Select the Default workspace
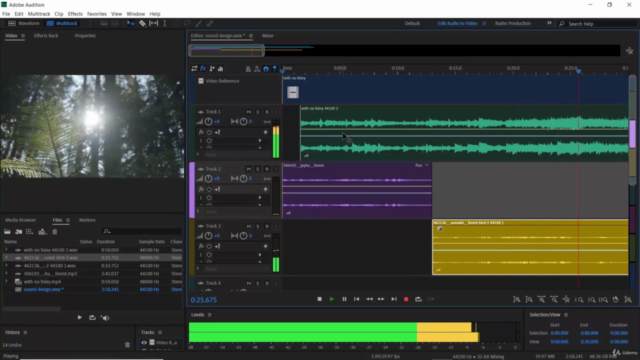 [x=412, y=24]
